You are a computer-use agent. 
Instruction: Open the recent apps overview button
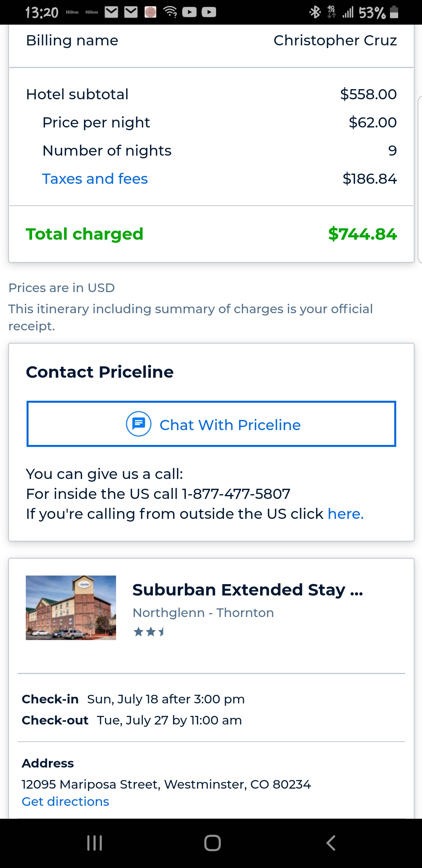pos(95,843)
